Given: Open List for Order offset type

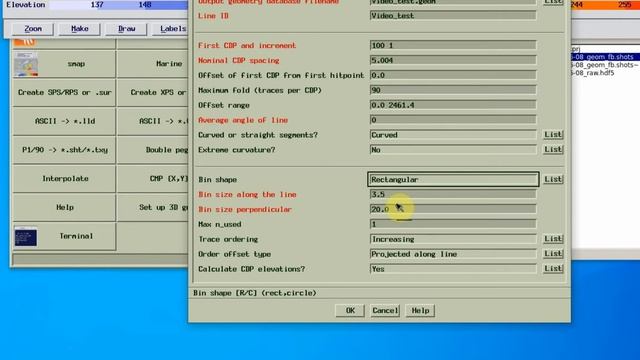Looking at the screenshot, I should pos(553,253).
